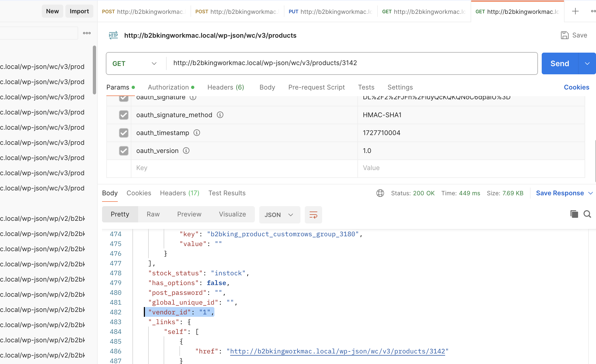Viewport: 596px width, 364px height.
Task: Click info icon next to oauth_timestamp
Action: click(197, 133)
